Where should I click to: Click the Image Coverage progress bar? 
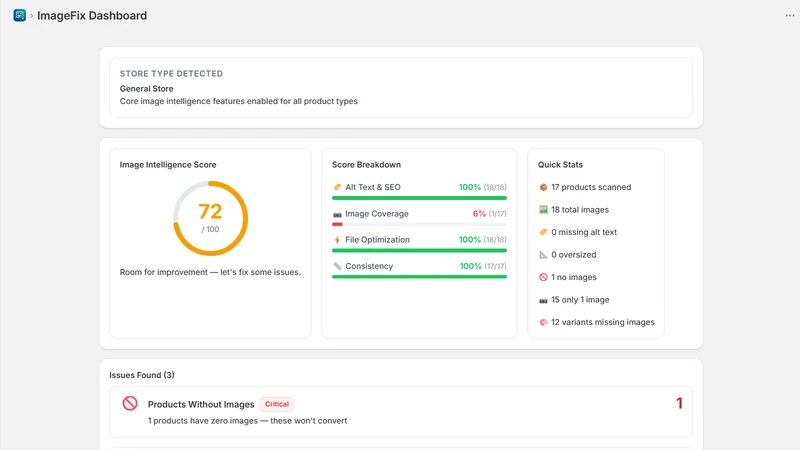(419, 224)
